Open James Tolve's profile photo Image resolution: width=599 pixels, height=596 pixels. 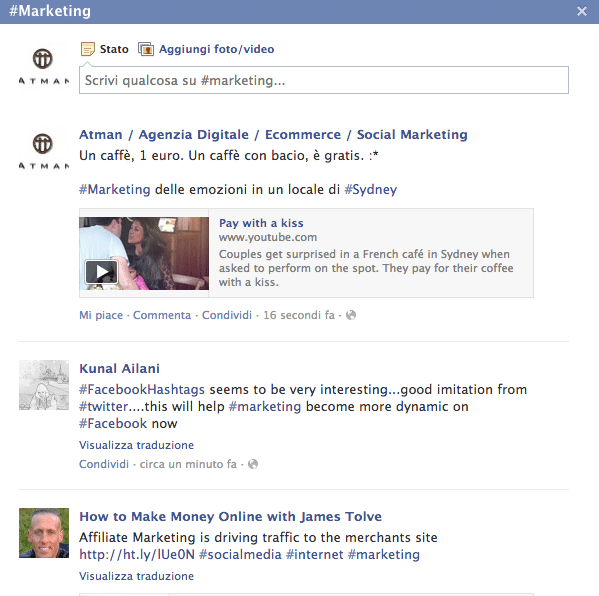point(44,533)
